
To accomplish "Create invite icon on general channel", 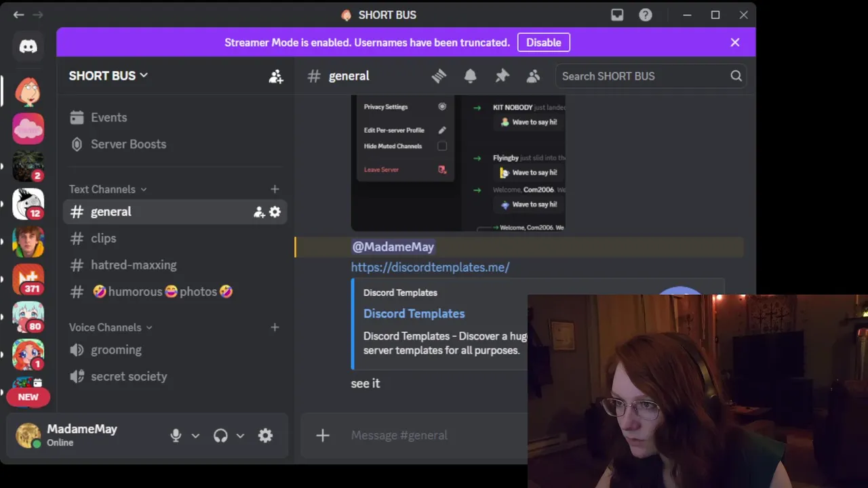I will (259, 212).
